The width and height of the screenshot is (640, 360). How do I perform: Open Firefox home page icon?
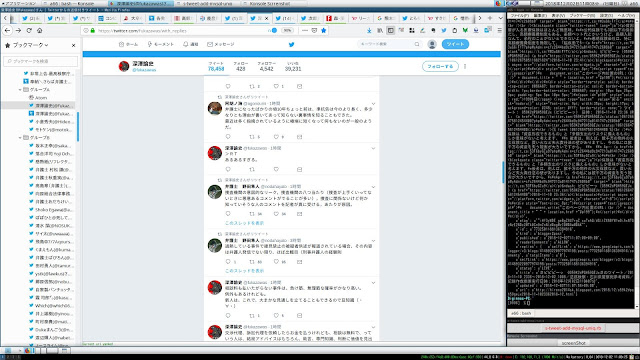[40, 30]
